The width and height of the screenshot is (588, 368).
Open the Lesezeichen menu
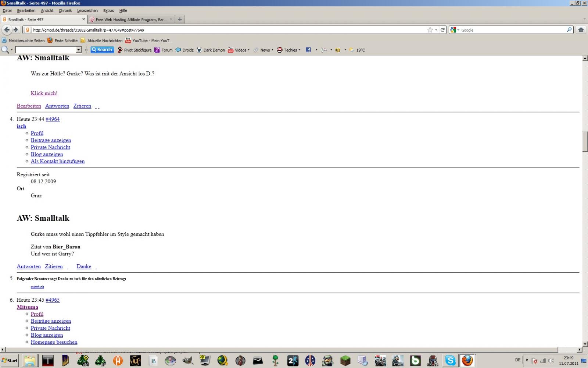tap(87, 11)
